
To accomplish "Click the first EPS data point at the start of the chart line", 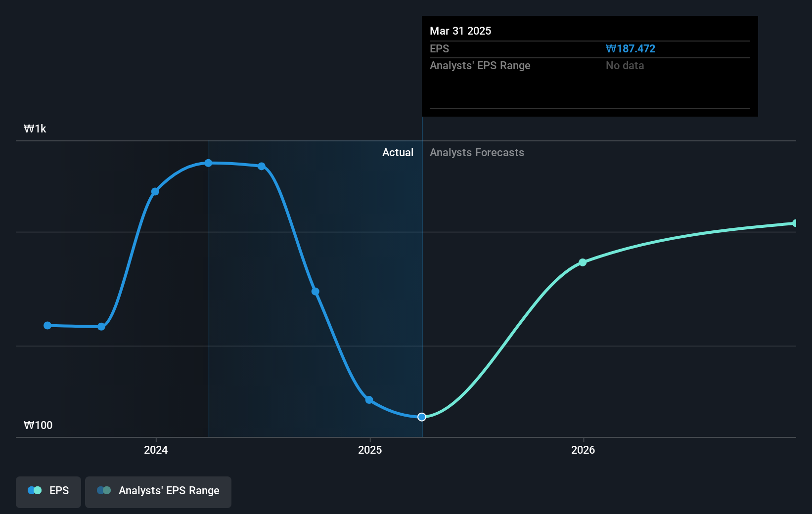I will [47, 325].
